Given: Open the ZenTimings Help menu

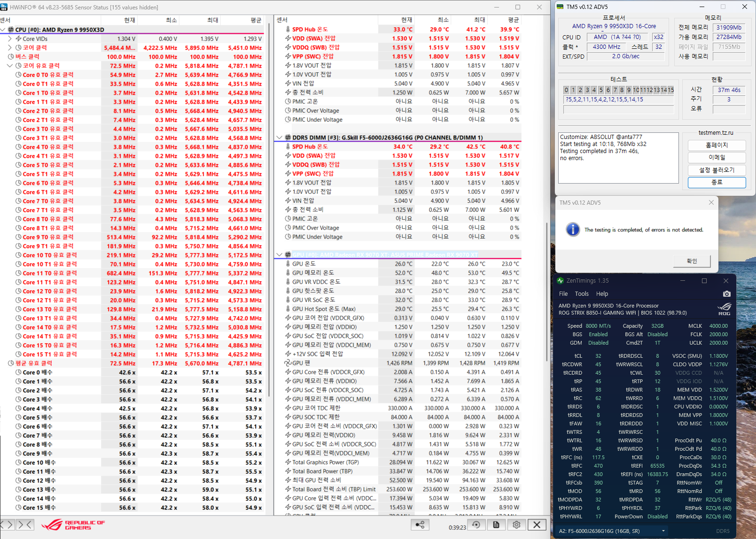Looking at the screenshot, I should tap(602, 294).
